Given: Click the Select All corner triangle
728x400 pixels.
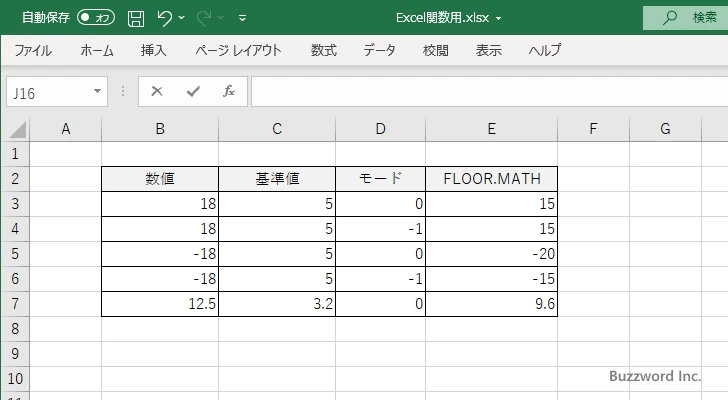Looking at the screenshot, I should [x=16, y=128].
